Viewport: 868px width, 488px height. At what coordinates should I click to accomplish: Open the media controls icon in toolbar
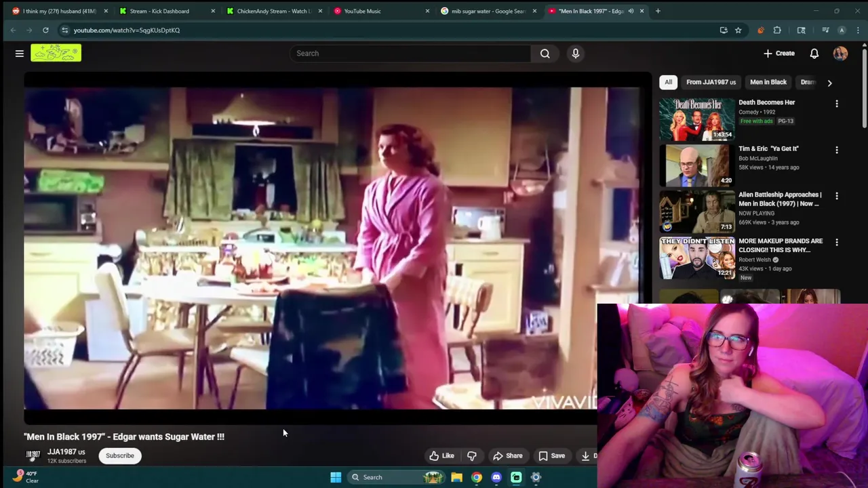pos(825,30)
